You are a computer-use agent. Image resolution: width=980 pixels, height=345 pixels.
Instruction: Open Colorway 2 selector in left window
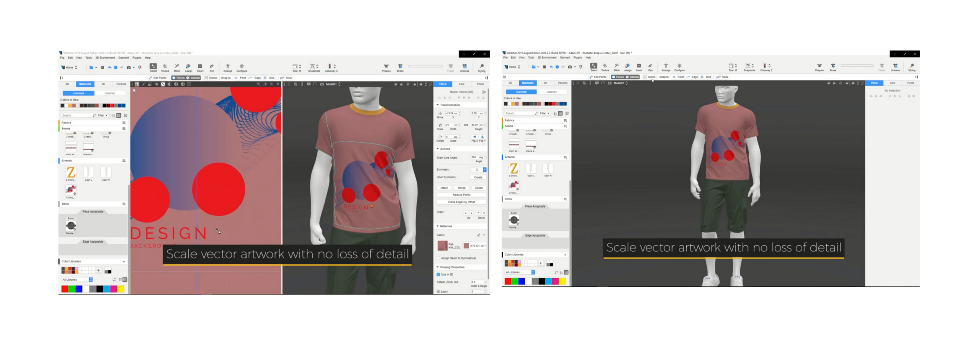332,67
